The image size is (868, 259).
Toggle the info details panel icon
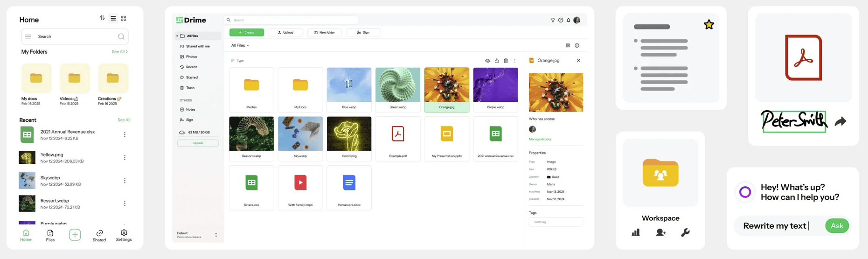[577, 45]
